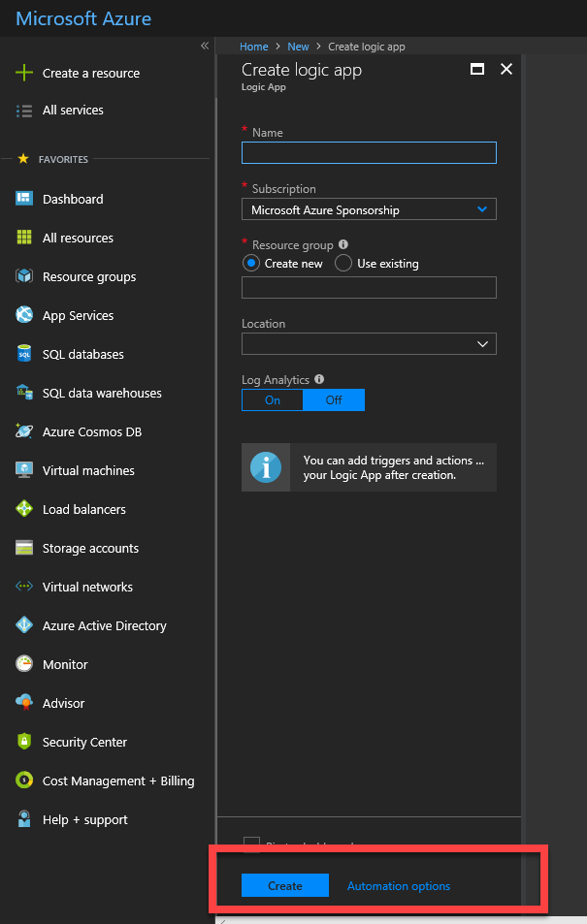
Task: Open the Virtual networks icon
Action: tap(24, 587)
